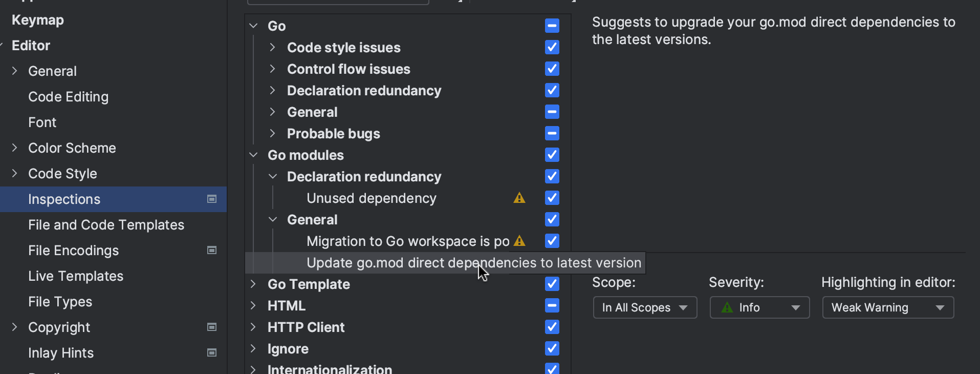Disable the Unused dependency inspection checkbox
The width and height of the screenshot is (980, 374).
coord(552,198)
